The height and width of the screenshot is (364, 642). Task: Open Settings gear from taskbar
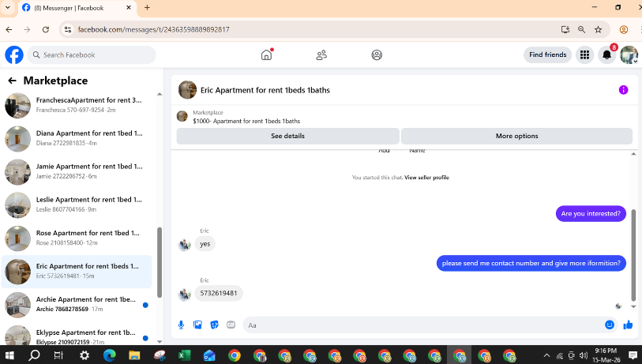(x=84, y=355)
